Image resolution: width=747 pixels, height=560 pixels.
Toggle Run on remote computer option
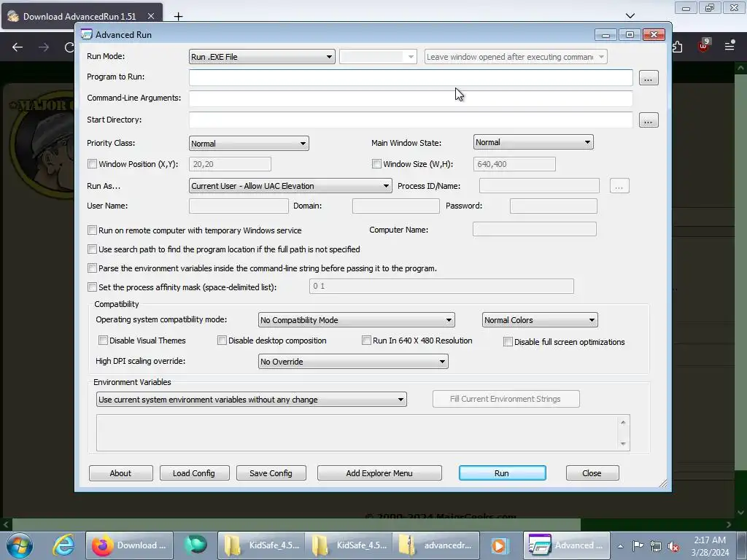[93, 230]
